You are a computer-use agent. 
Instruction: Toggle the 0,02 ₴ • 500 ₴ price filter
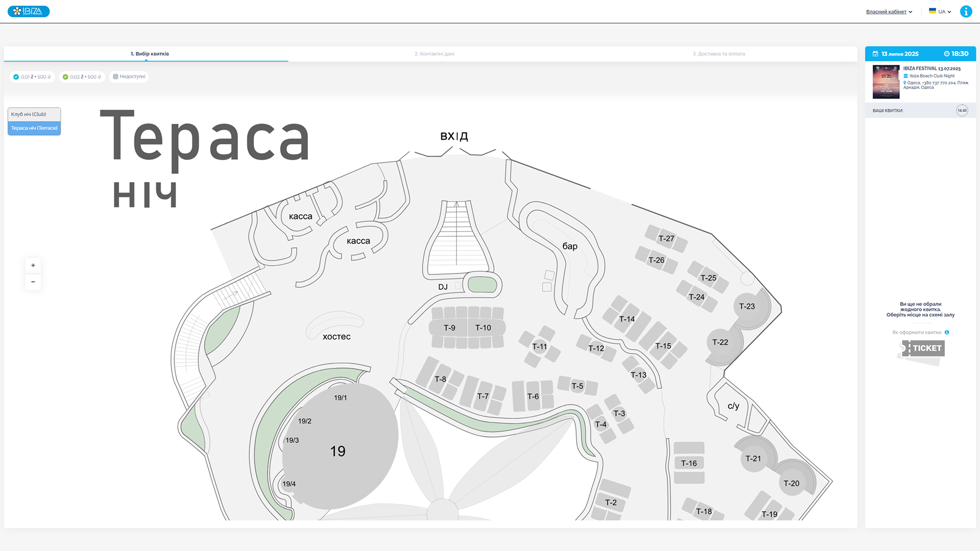82,77
